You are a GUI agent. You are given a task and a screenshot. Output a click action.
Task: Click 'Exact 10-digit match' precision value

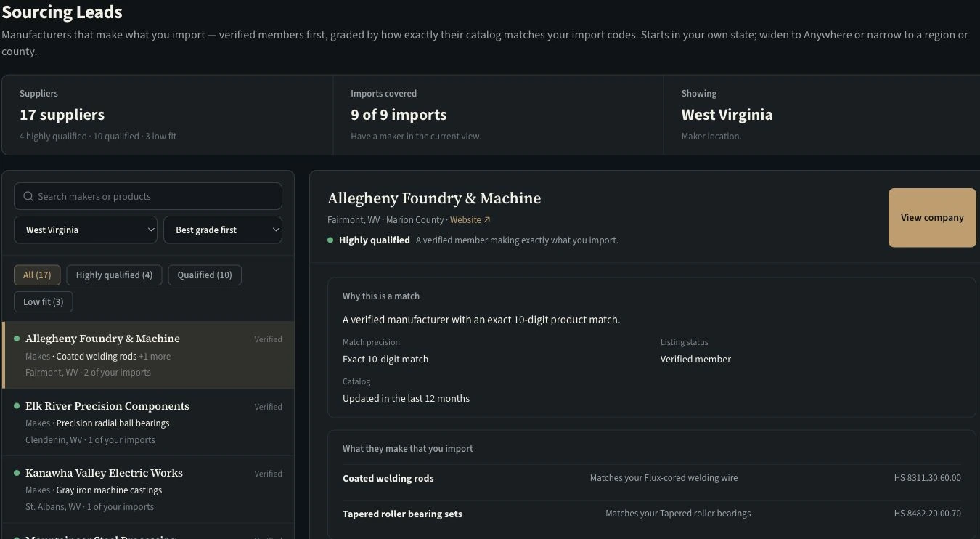click(385, 359)
